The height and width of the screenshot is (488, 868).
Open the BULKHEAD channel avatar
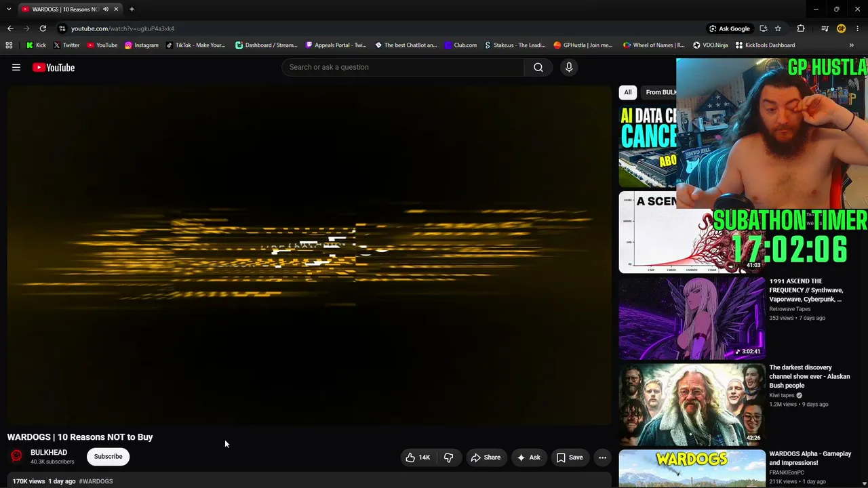tap(17, 456)
